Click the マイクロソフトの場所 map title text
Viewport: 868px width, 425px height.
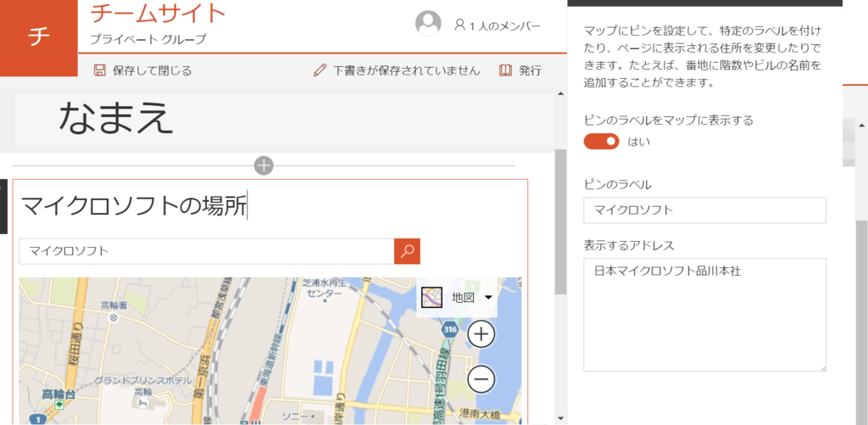click(133, 205)
